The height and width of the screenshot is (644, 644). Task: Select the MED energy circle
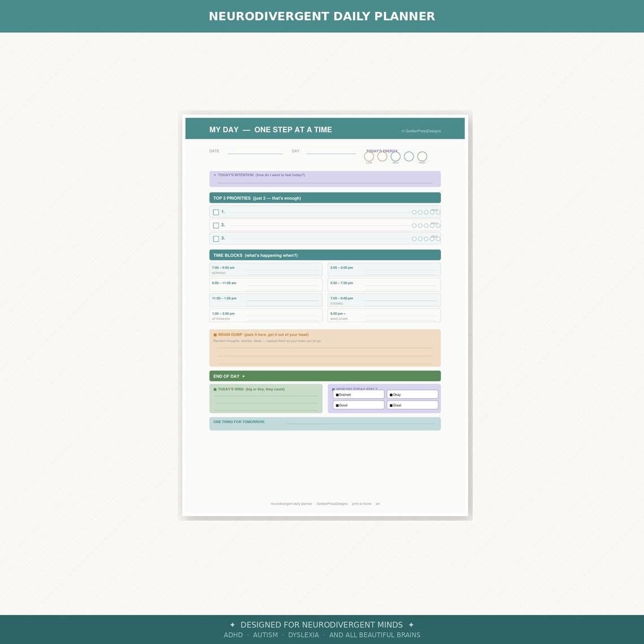395,156
